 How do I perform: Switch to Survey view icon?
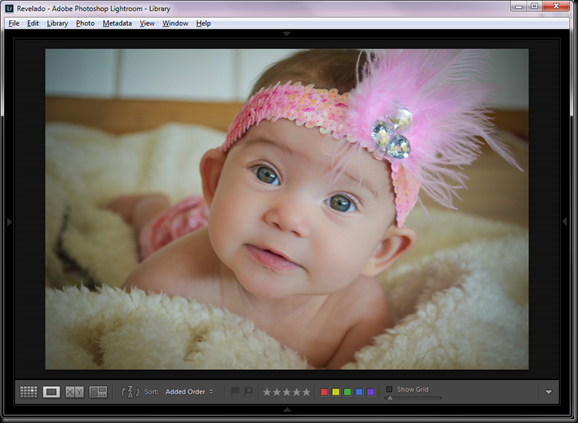tap(98, 392)
